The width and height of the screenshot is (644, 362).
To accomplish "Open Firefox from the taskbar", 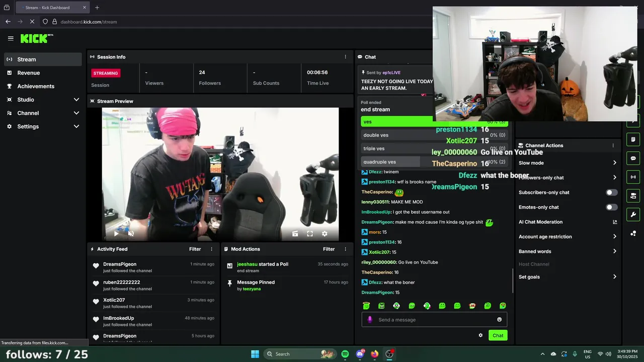I will click(x=374, y=354).
